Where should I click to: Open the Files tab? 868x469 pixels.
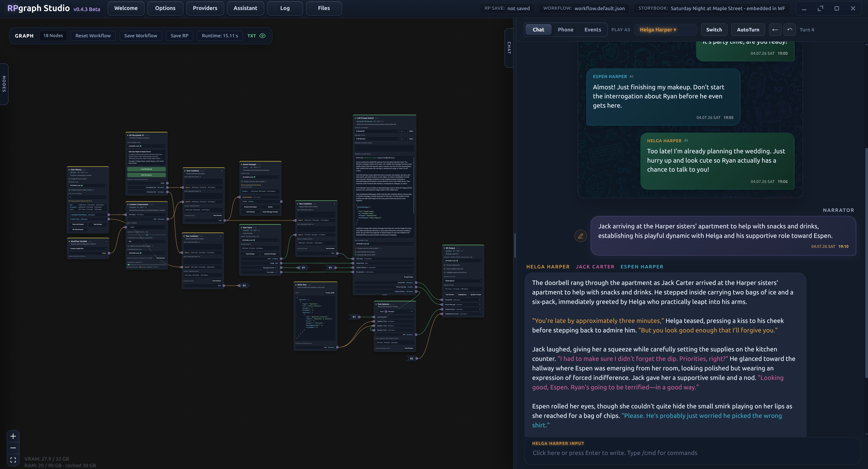pyautogui.click(x=324, y=8)
